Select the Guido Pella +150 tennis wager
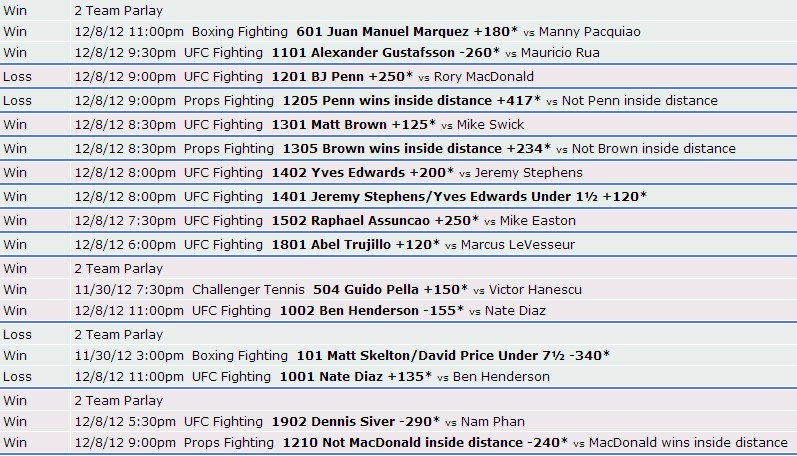797x456 pixels. click(390, 289)
